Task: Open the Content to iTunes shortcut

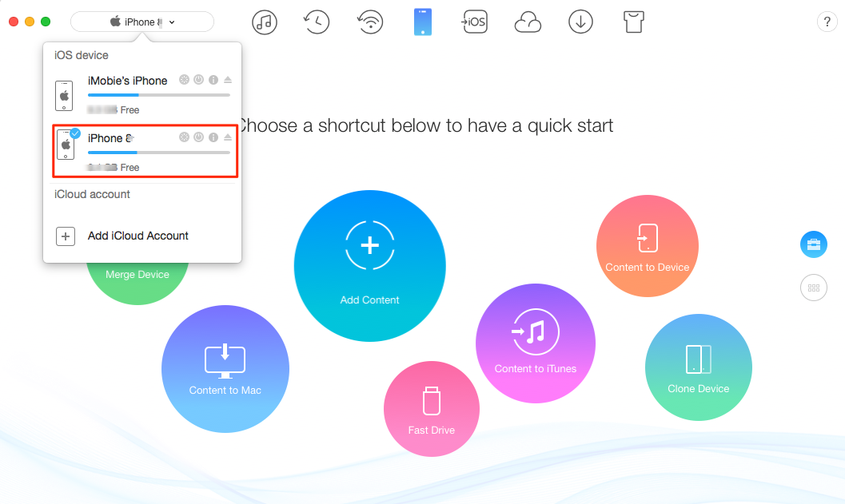Action: (536, 343)
